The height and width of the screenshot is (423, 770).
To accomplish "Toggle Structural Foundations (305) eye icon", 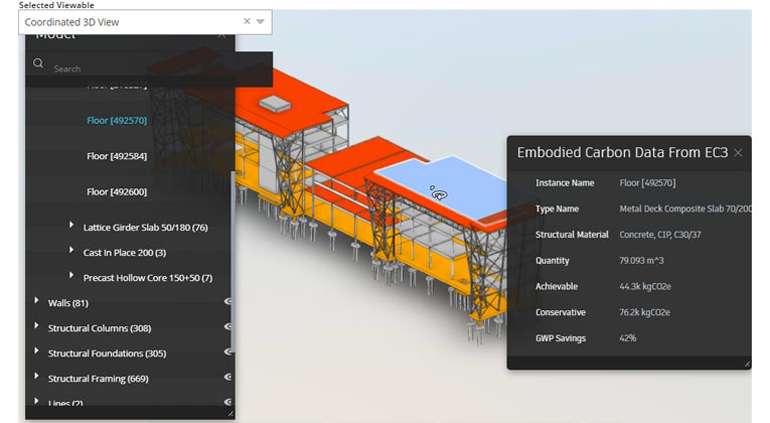I will pos(228,352).
